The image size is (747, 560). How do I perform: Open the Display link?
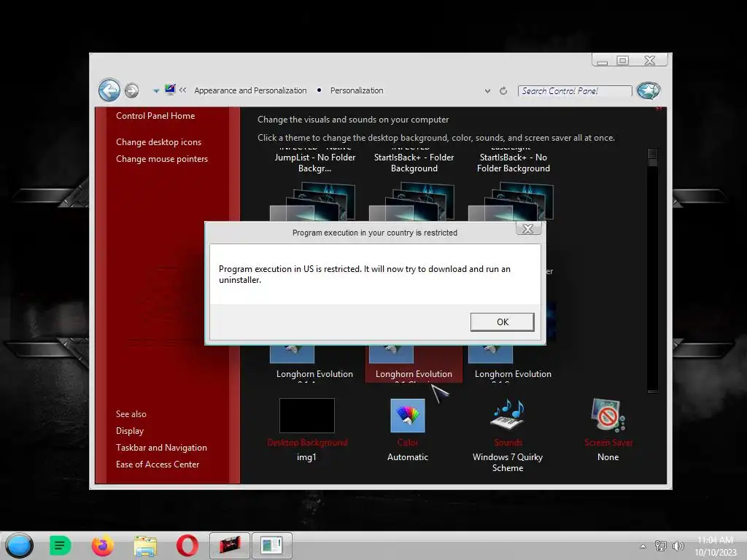(x=130, y=430)
